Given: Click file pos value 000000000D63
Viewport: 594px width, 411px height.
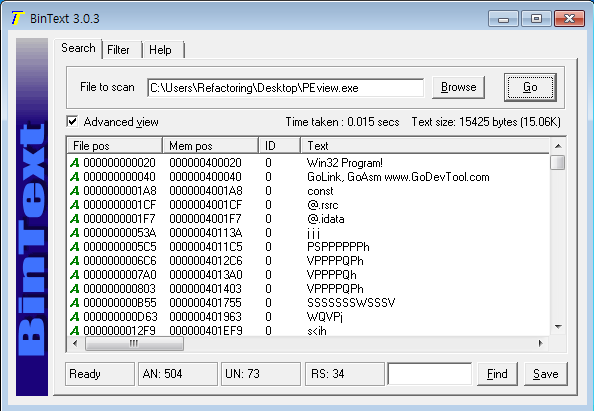Looking at the screenshot, I should click(x=120, y=317).
